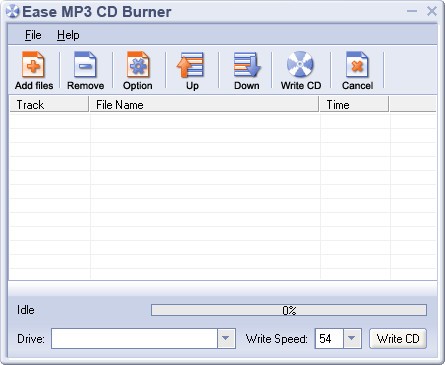Click the Time column header
This screenshot has height=365, width=445.
[354, 105]
